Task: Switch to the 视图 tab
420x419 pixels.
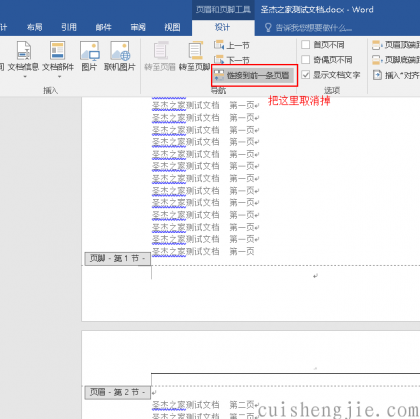Action: click(x=172, y=27)
